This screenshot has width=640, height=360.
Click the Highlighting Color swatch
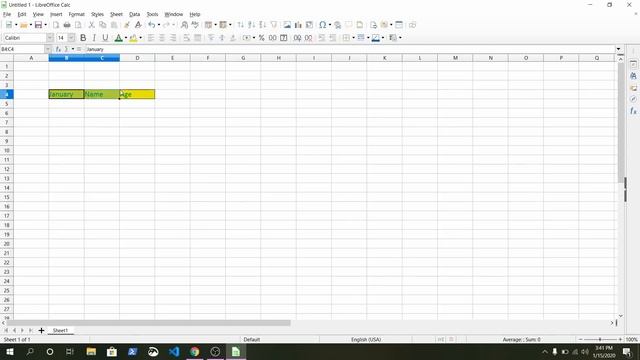pyautogui.click(x=133, y=38)
